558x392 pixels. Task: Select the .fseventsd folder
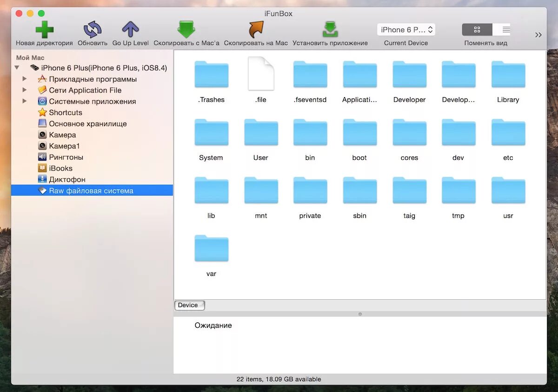click(310, 74)
